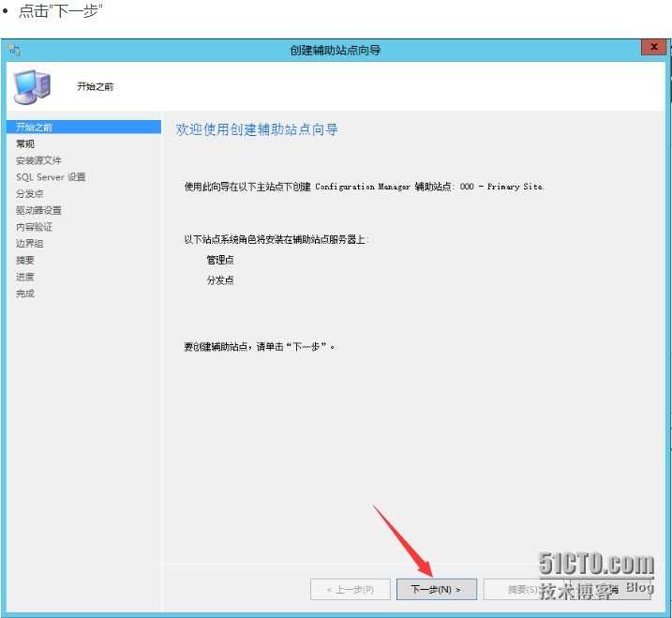The width and height of the screenshot is (672, 618).
Task: Select the 完成 step in sidebar
Action: 25,294
